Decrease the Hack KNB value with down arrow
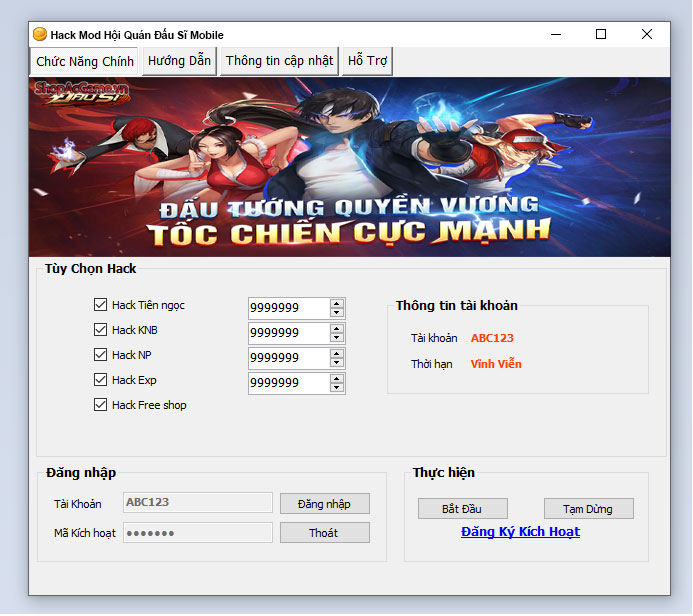Viewport: 693px width, 616px height. (336, 338)
